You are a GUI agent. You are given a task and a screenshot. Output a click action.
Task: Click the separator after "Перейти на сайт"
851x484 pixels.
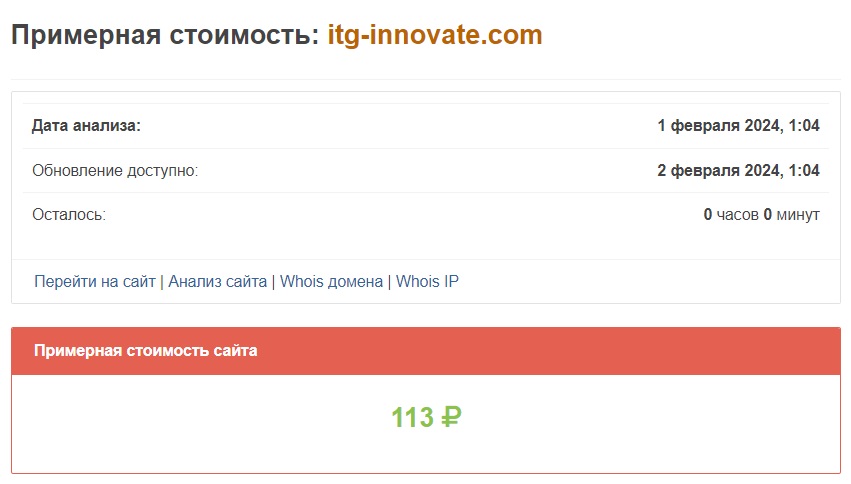tap(162, 282)
